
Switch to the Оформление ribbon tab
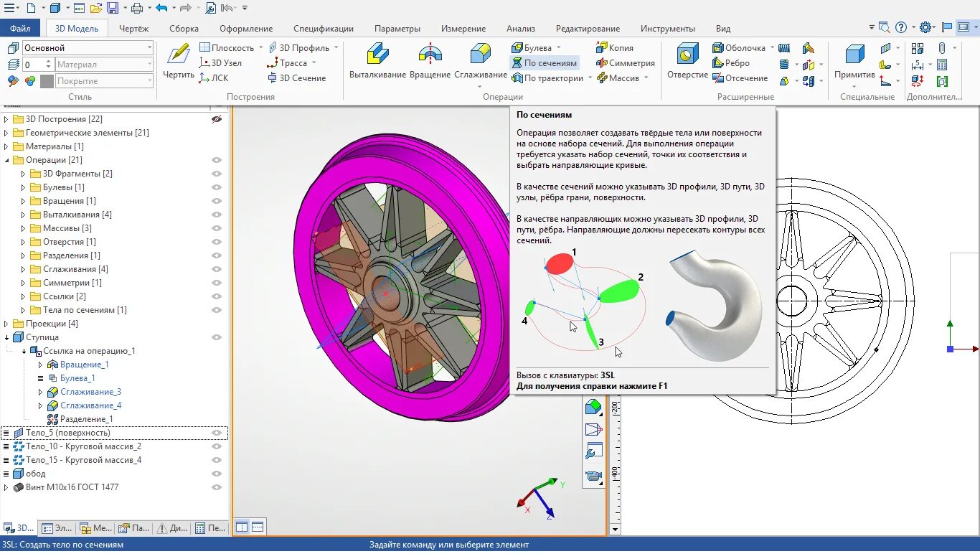tap(246, 28)
